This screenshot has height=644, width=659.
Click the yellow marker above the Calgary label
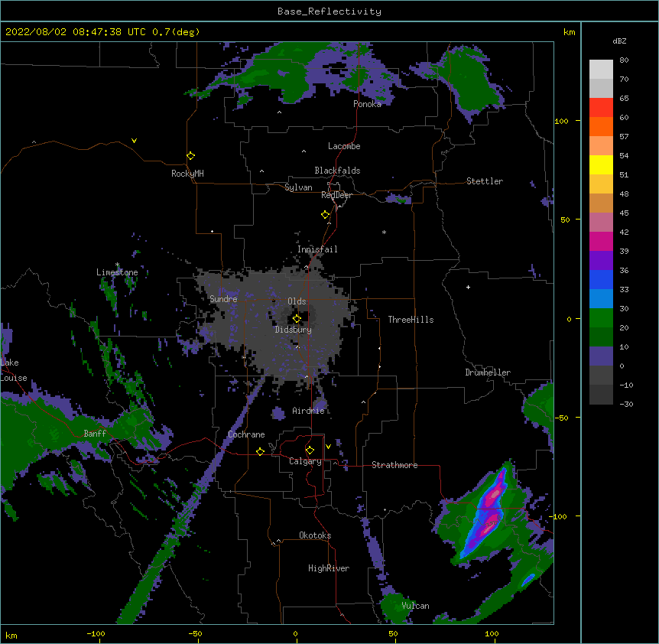click(310, 450)
